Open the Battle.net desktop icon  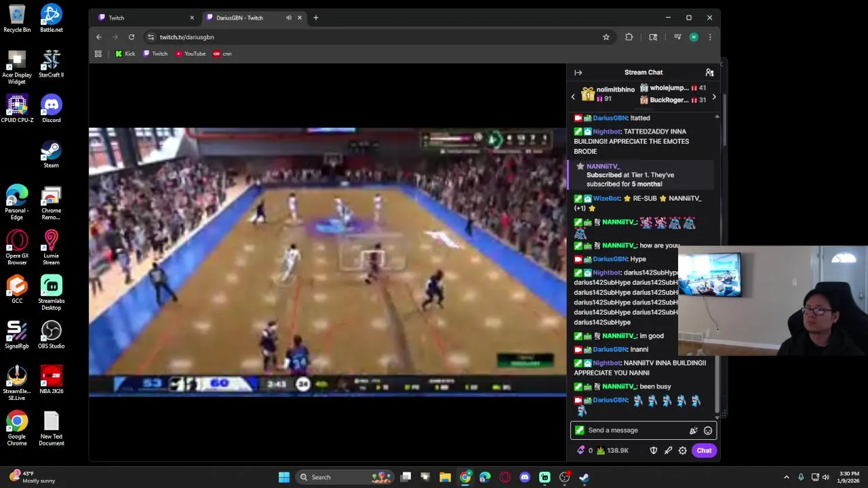click(x=51, y=18)
